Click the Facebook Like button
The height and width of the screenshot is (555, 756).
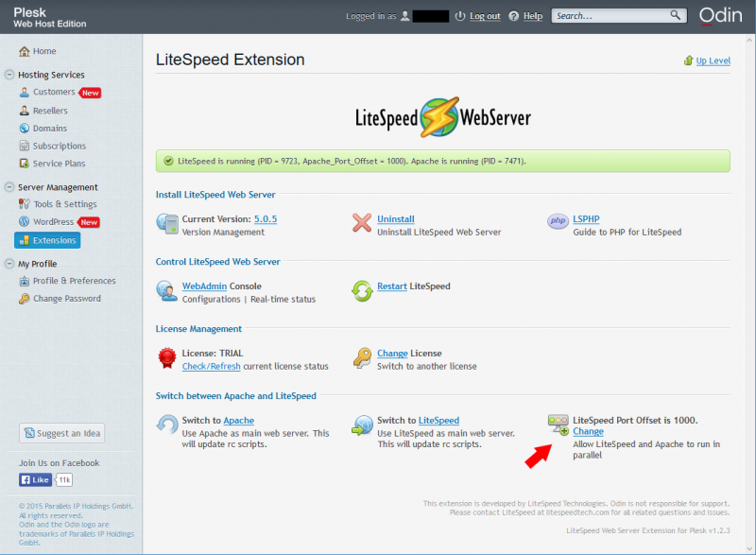pos(35,479)
